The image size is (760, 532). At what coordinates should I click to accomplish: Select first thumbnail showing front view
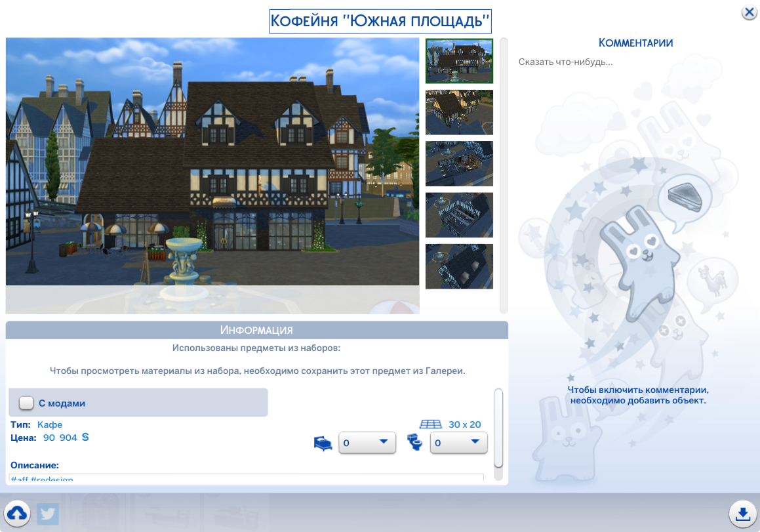tap(459, 61)
